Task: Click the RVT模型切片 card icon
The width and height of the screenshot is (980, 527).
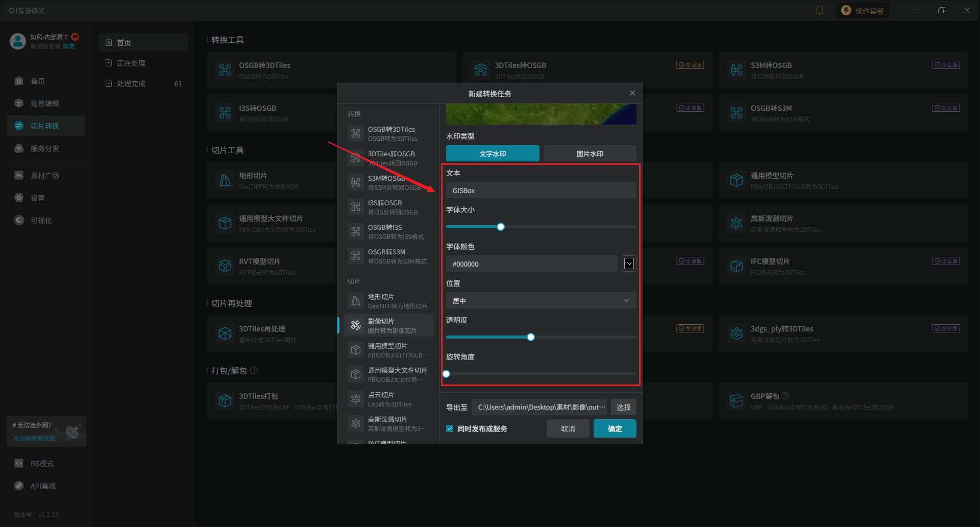Action: point(225,266)
